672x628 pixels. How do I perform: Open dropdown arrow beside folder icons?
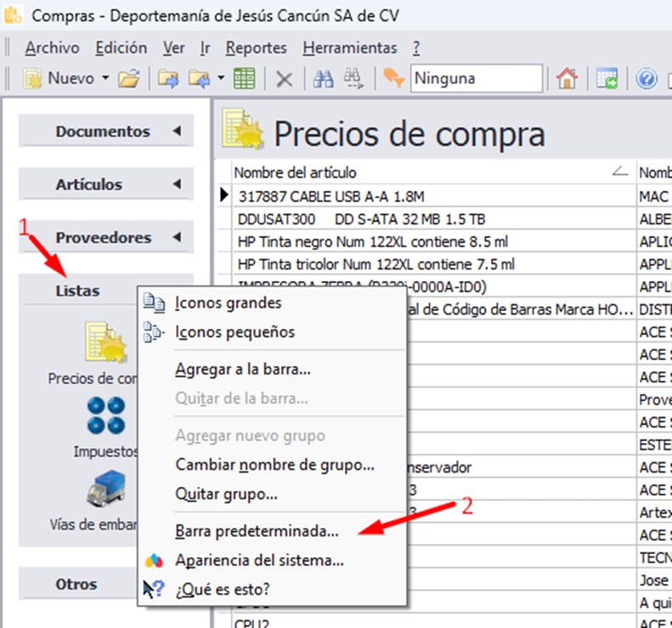click(221, 78)
